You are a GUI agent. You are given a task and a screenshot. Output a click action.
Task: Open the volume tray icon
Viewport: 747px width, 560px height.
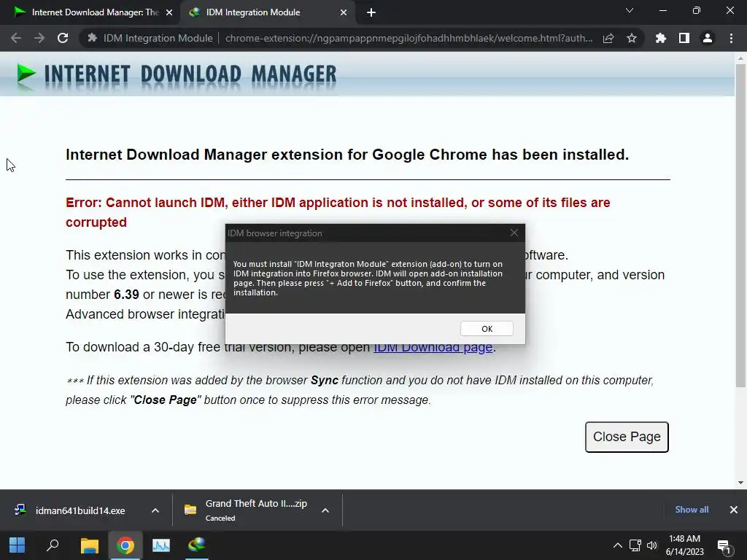[x=651, y=545]
